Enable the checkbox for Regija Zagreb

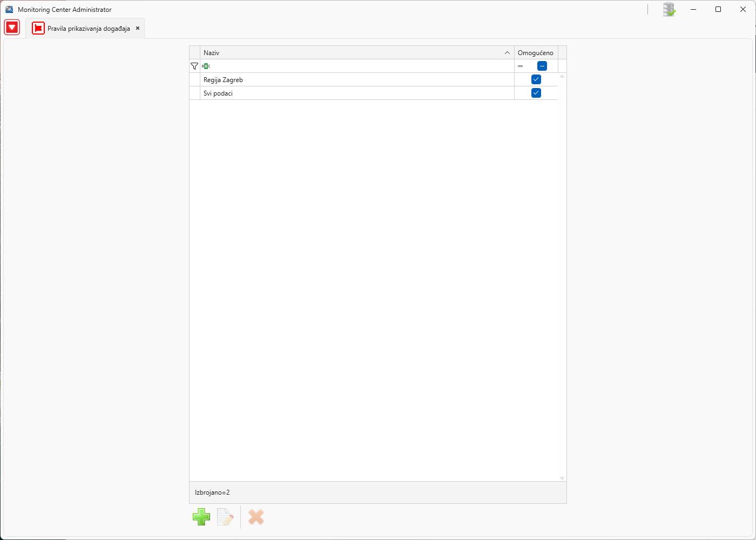[536, 79]
